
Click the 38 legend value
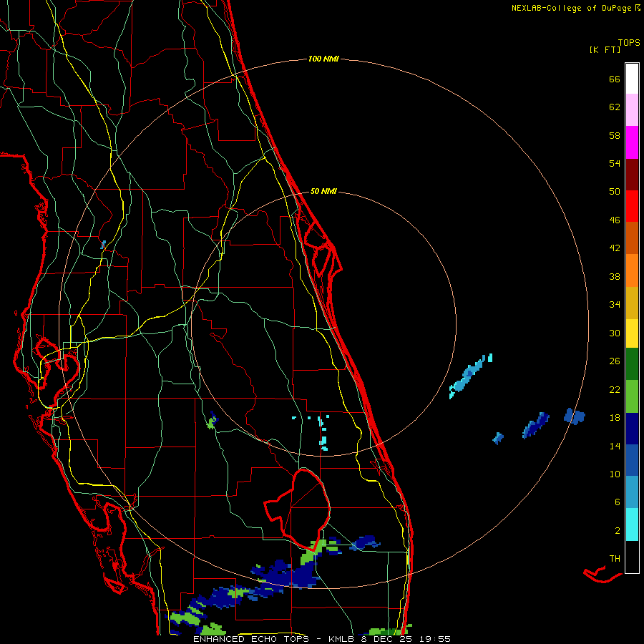(615, 277)
